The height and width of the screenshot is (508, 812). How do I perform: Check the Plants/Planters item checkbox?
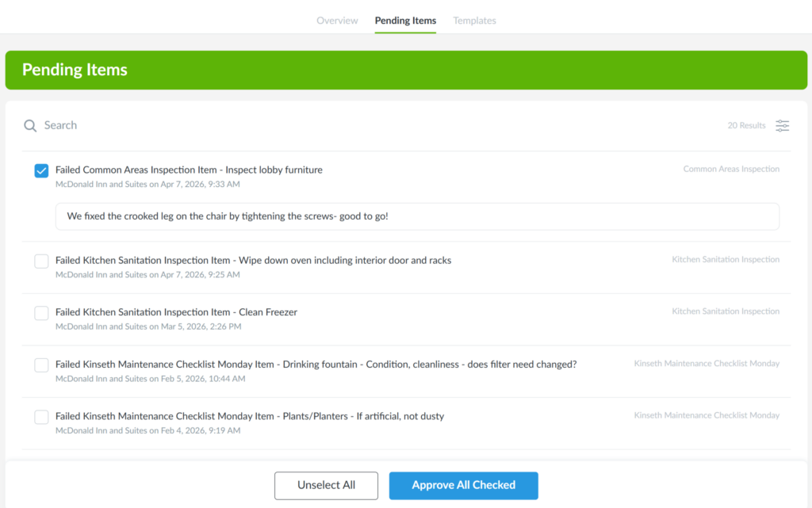41,417
